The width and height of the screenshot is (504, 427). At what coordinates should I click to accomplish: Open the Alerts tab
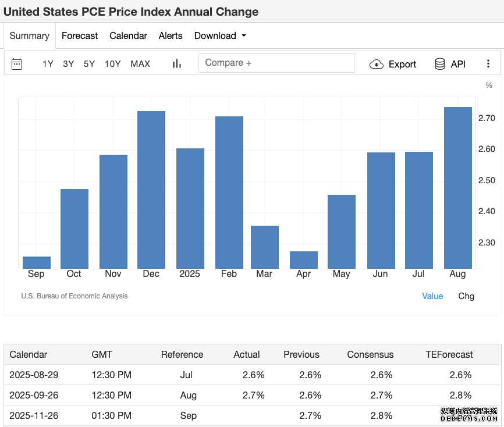pyautogui.click(x=171, y=35)
